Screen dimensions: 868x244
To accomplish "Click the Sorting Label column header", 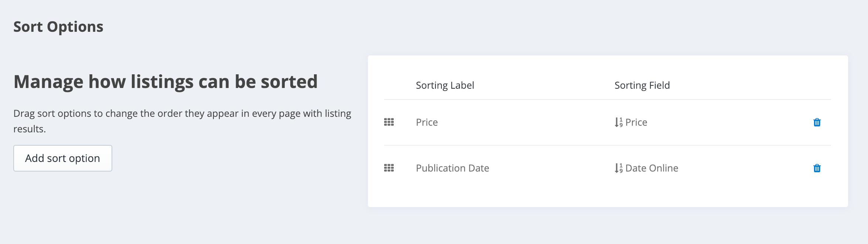I will coord(445,85).
